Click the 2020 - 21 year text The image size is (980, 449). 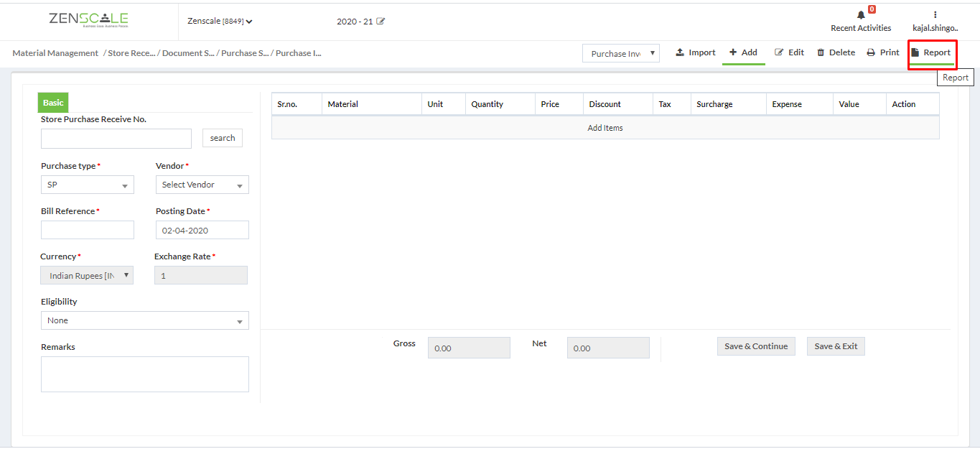[x=355, y=22]
